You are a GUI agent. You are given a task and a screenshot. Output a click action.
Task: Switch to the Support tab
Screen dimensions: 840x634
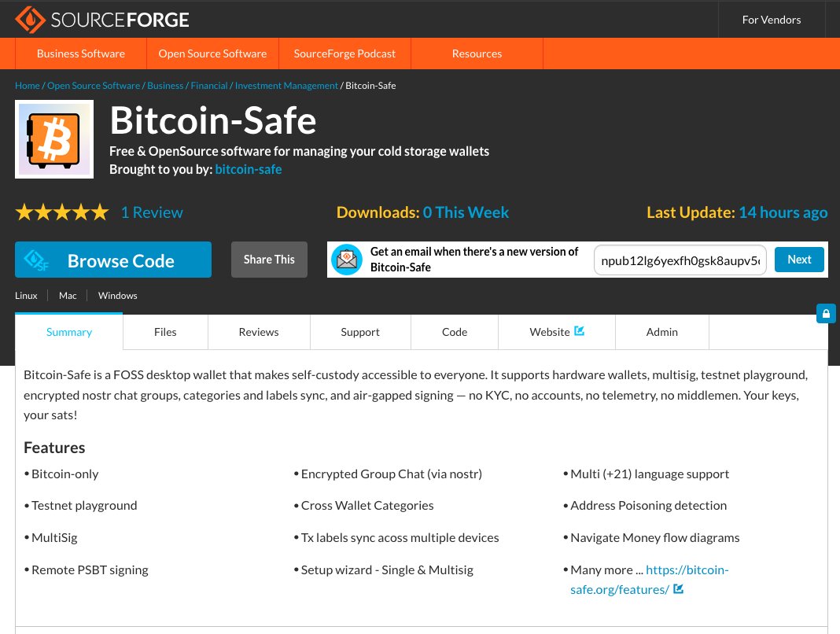[360, 332]
